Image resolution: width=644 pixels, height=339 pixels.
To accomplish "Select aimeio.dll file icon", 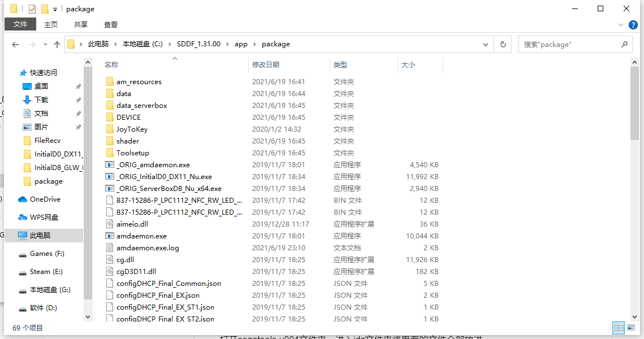I will 110,224.
